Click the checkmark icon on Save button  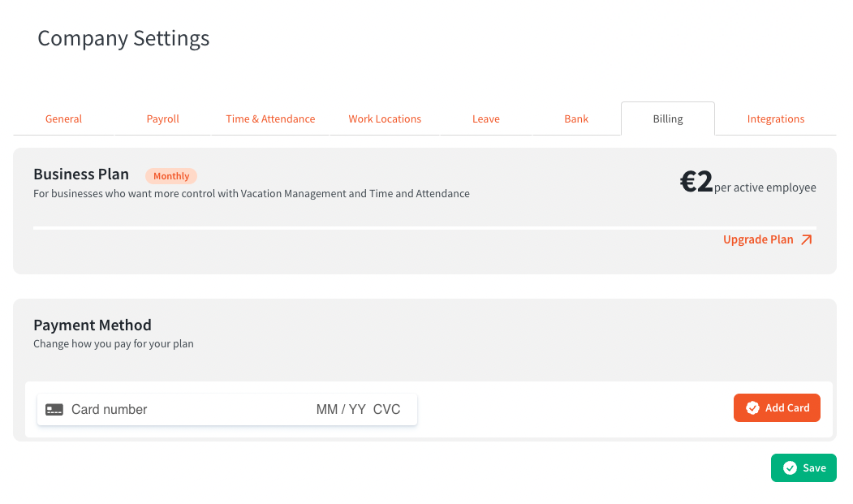pos(790,468)
